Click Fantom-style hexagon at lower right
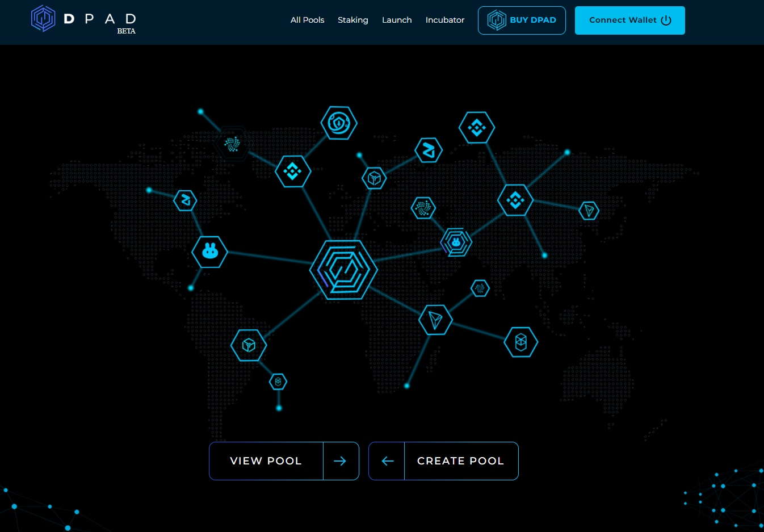Screen dimensions: 764x532 521,342
